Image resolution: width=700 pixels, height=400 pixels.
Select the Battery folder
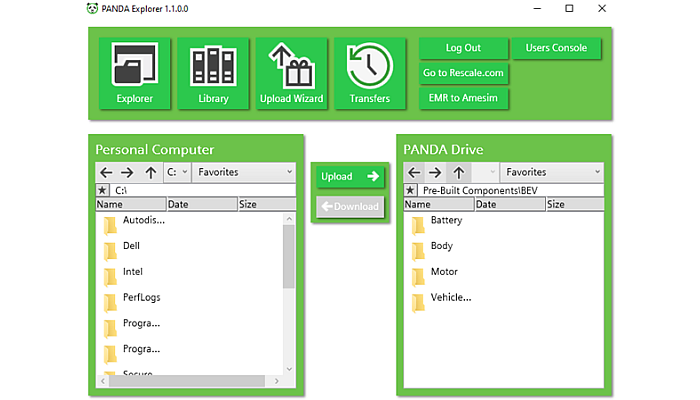(446, 220)
